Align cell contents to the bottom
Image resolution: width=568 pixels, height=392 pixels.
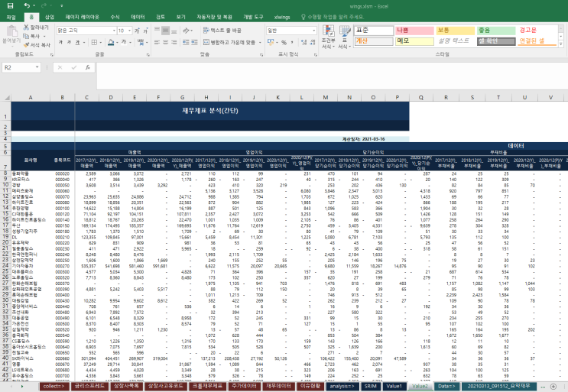click(174, 31)
